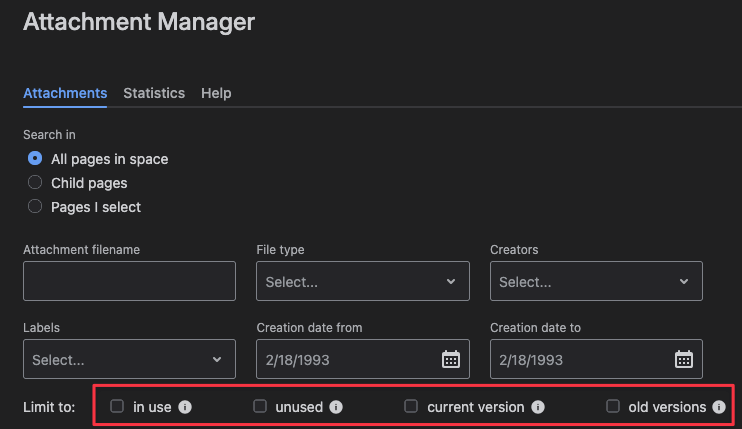The width and height of the screenshot is (742, 429).
Task: Click the Attachment Manager heading
Action: [x=139, y=22]
